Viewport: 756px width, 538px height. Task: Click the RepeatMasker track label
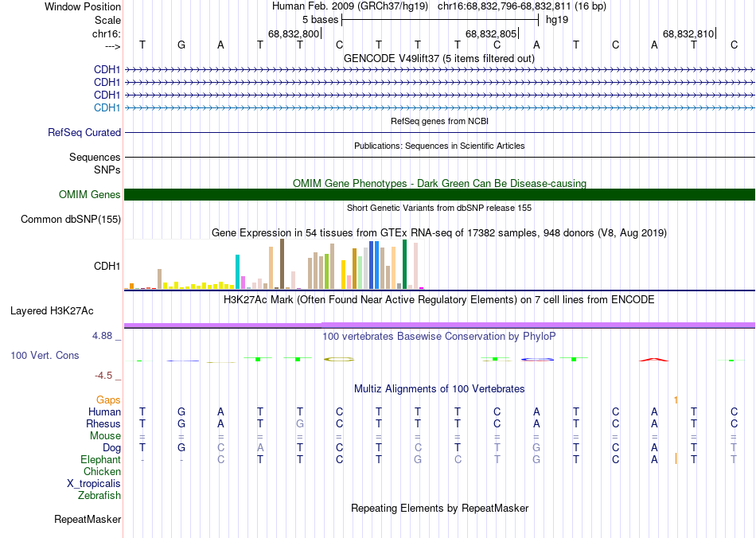[88, 519]
